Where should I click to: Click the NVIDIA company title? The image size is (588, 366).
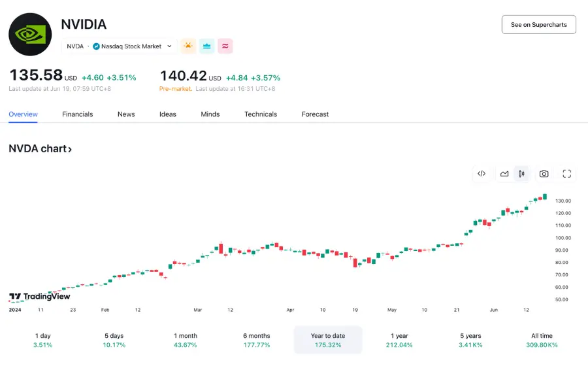pyautogui.click(x=84, y=24)
